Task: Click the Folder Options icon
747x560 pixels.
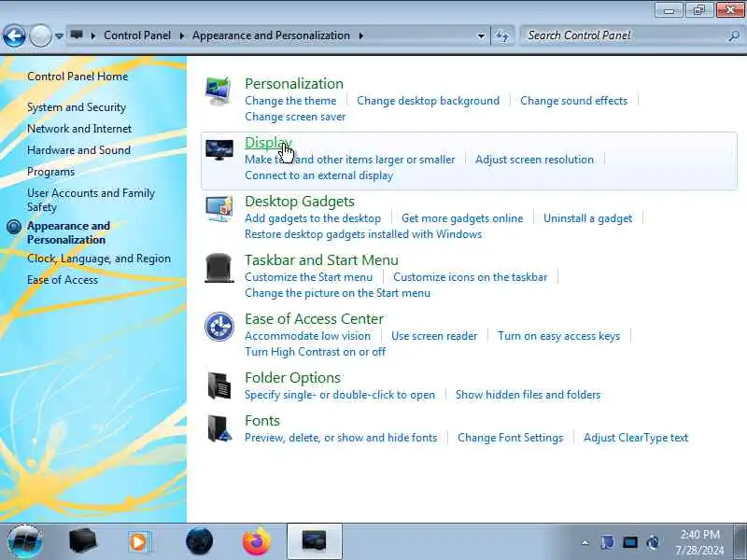Action: coord(219,385)
